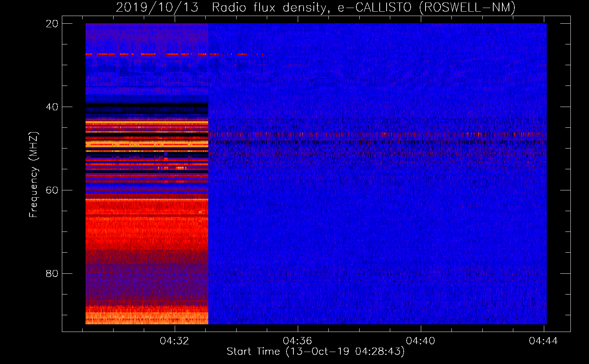Click the 04:36 time tick label
The image size is (589, 364).
click(x=297, y=341)
